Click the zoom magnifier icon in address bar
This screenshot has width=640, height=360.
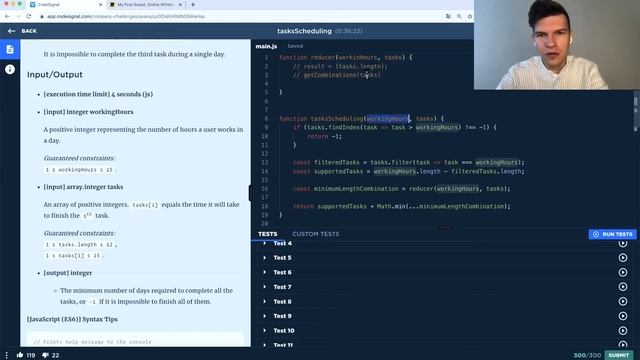(x=459, y=16)
